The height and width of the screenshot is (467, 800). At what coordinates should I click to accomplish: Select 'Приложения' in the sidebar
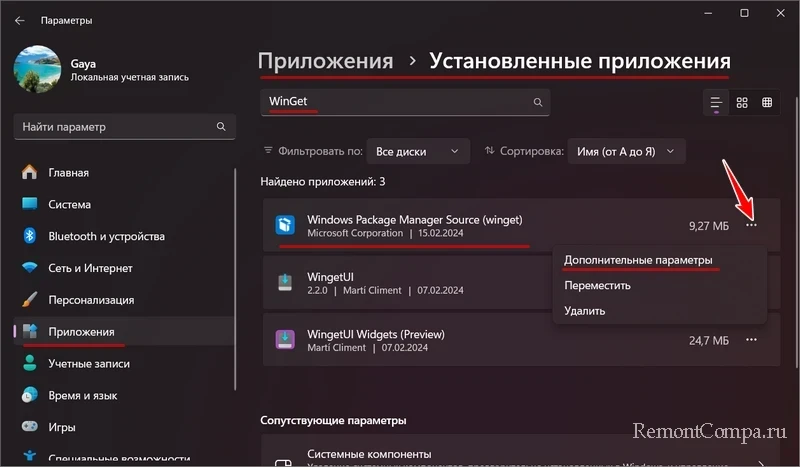124,332
